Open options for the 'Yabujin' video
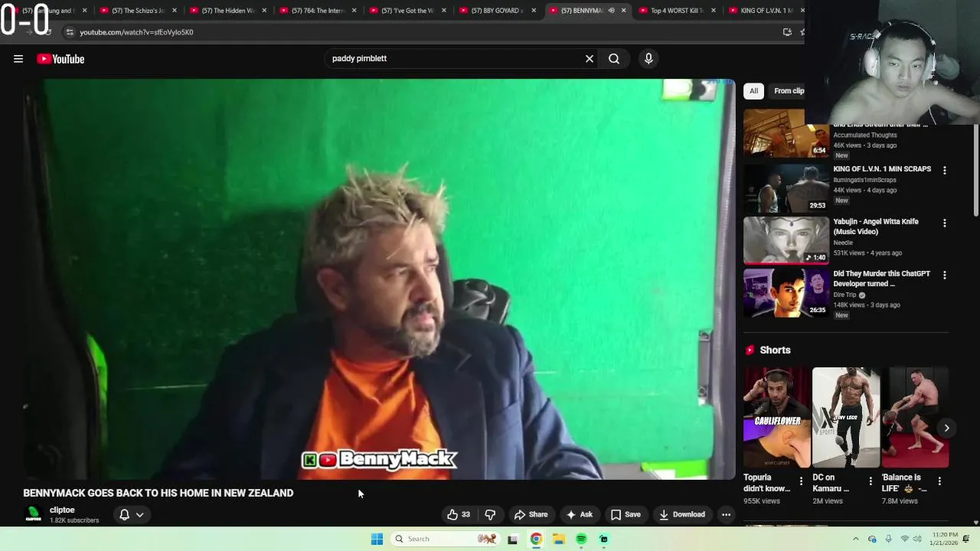Viewport: 980px width, 551px height. [x=944, y=223]
